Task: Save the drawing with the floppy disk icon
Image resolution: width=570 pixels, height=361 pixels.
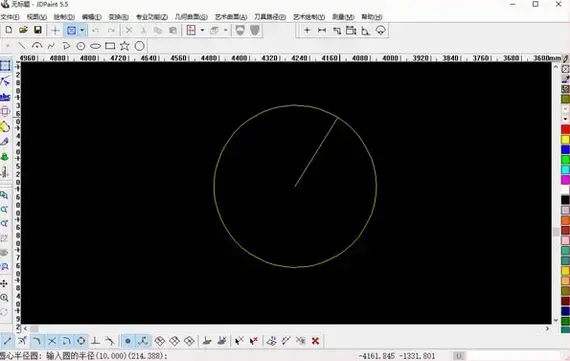Action: (38, 30)
